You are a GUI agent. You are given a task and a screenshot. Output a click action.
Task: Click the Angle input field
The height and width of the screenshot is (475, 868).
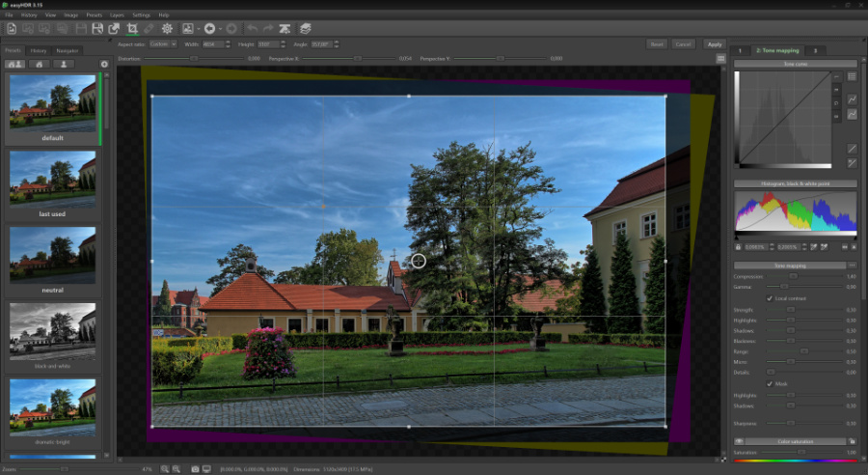click(x=321, y=44)
